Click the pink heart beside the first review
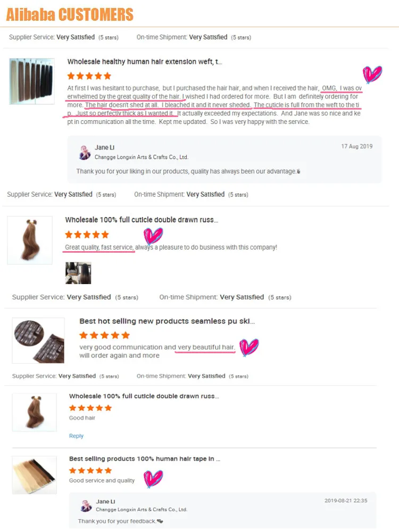This screenshot has width=399, height=532. tap(372, 74)
